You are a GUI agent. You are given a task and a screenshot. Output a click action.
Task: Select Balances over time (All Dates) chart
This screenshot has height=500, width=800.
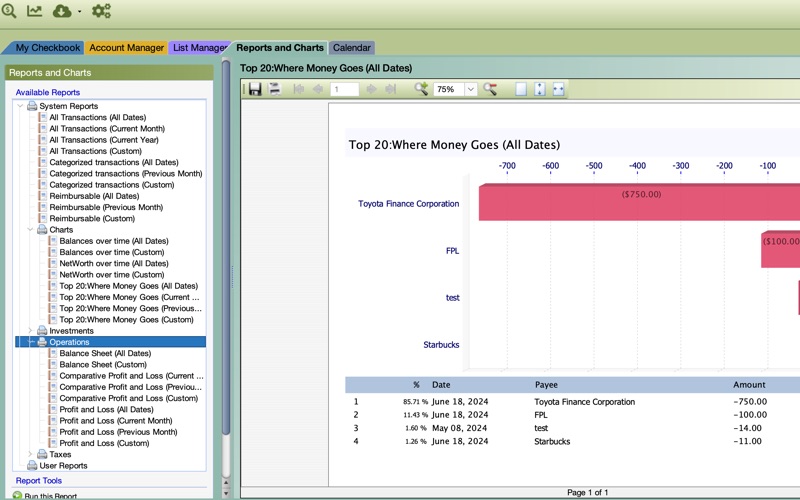114,241
